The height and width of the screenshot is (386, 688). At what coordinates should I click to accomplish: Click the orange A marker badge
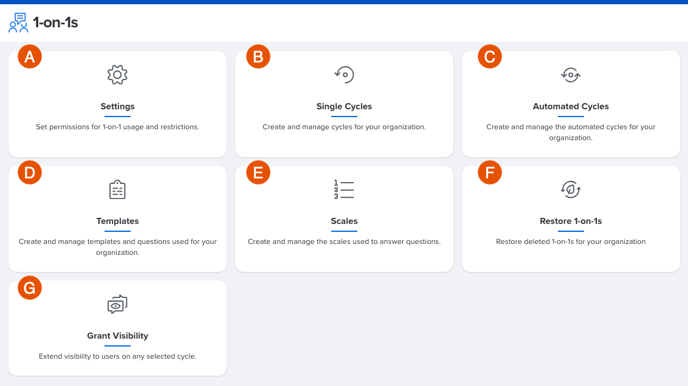coord(30,57)
